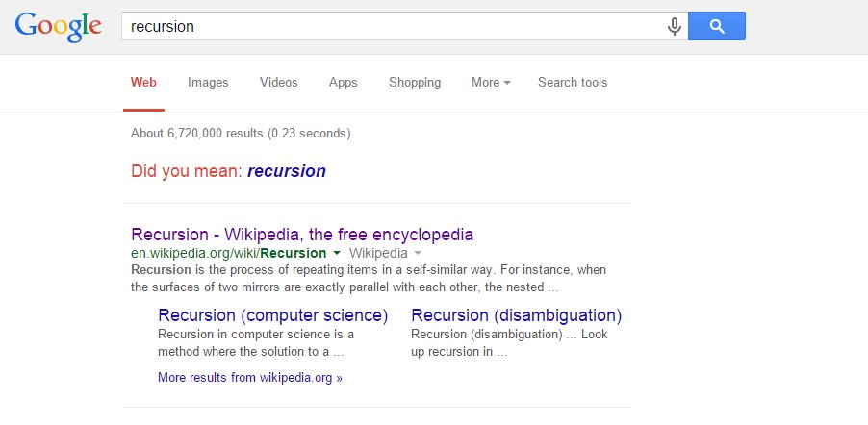The width and height of the screenshot is (868, 425).
Task: Click the Google logo
Action: [x=59, y=26]
